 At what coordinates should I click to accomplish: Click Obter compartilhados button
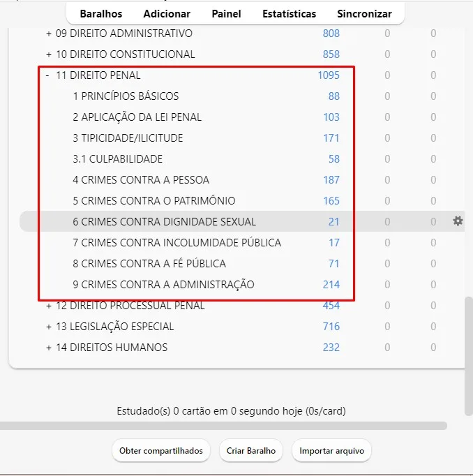pyautogui.click(x=160, y=450)
